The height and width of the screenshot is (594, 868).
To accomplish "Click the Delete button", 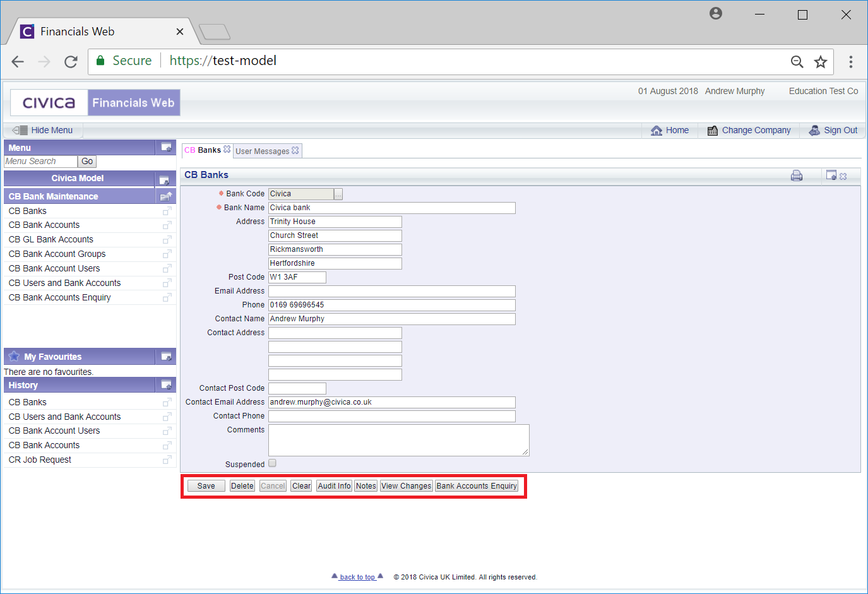I will coord(242,486).
